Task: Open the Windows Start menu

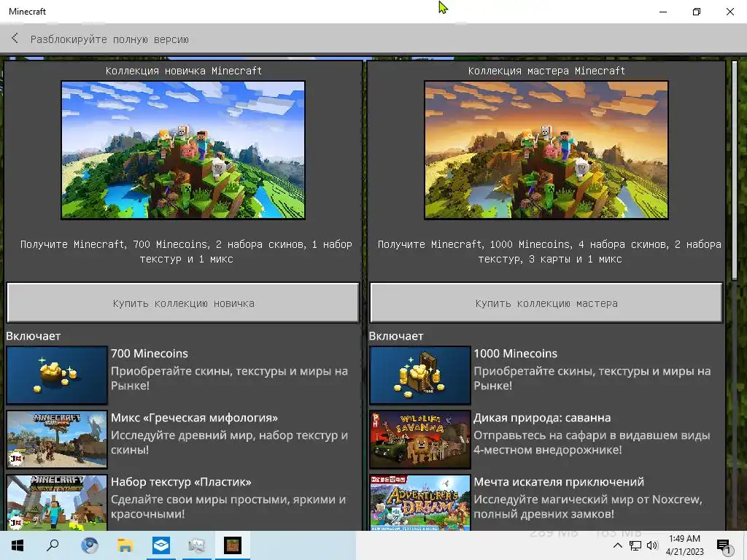Action: pos(18,545)
